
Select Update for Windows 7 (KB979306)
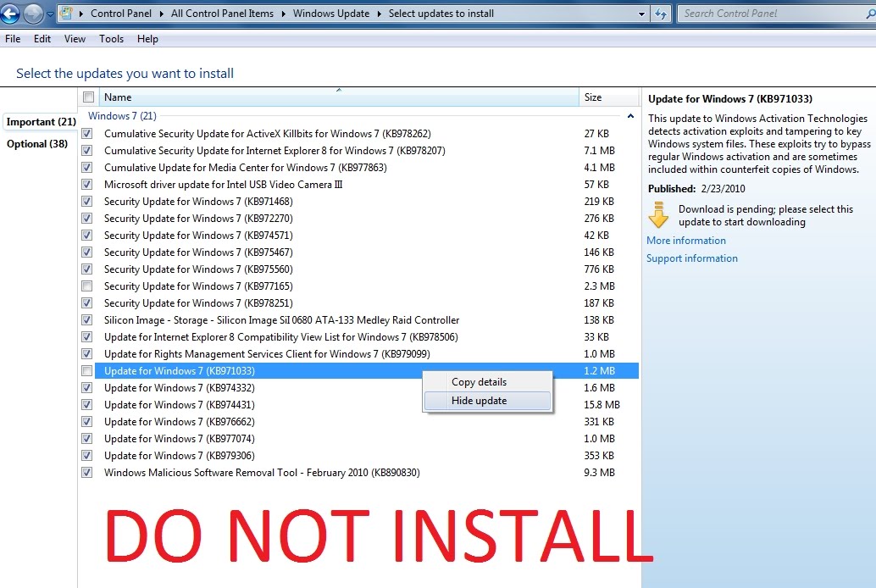(180, 456)
